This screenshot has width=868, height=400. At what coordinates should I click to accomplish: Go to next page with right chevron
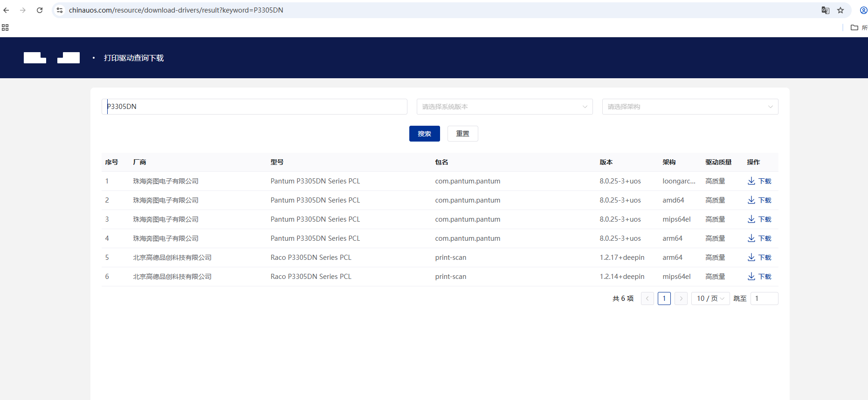coord(681,298)
